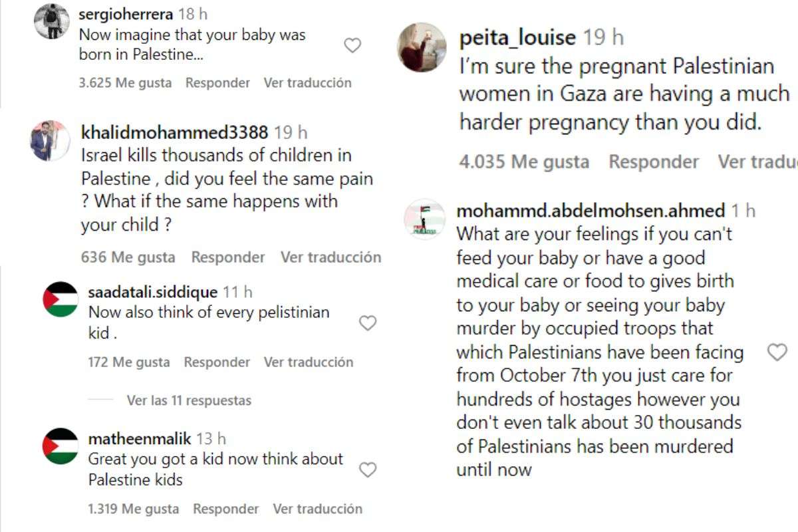
Task: Open khalidmohammed3388's avatar
Action: click(50, 141)
